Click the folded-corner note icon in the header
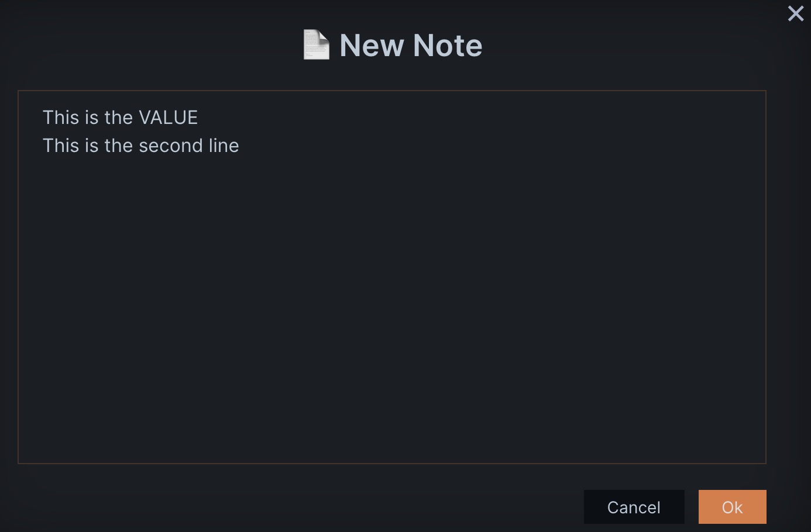Screen dimensions: 811x532 pos(316,44)
